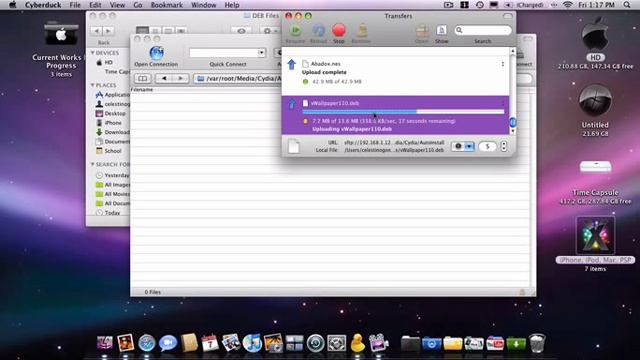Click the Wi-Fi icon in menu bar
Image resolution: width=640 pixels, height=360 pixels.
pyautogui.click(x=567, y=5)
